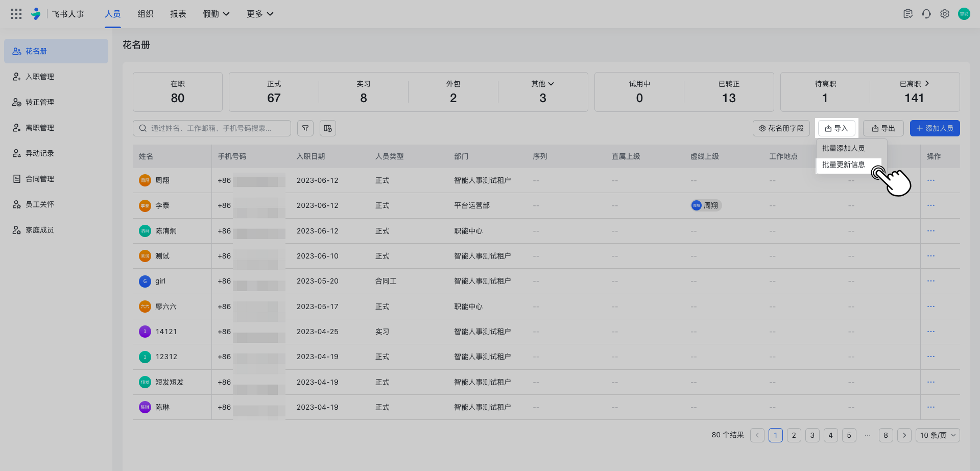The image size is (980, 471).
Task: Open the app launcher grid icon
Action: click(x=16, y=14)
